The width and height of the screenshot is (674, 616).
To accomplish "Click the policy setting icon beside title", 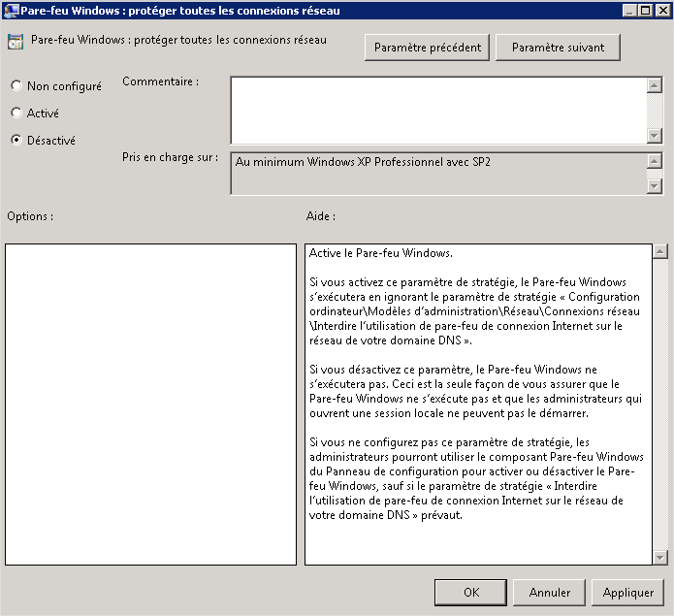I will 16,42.
